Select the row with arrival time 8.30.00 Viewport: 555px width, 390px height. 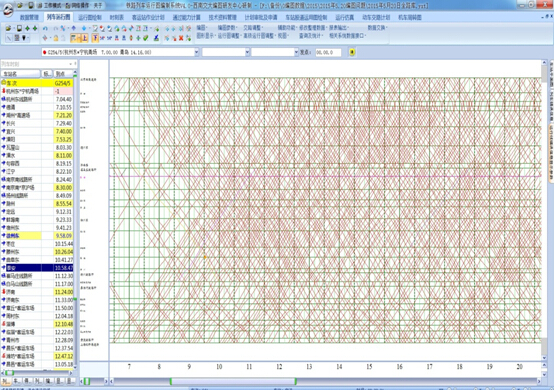[37, 188]
